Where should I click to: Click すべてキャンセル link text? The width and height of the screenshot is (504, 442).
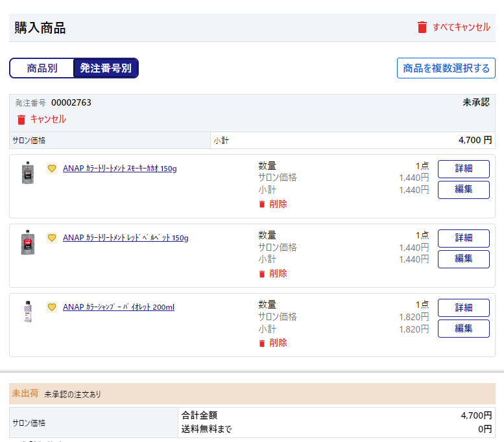click(x=461, y=27)
